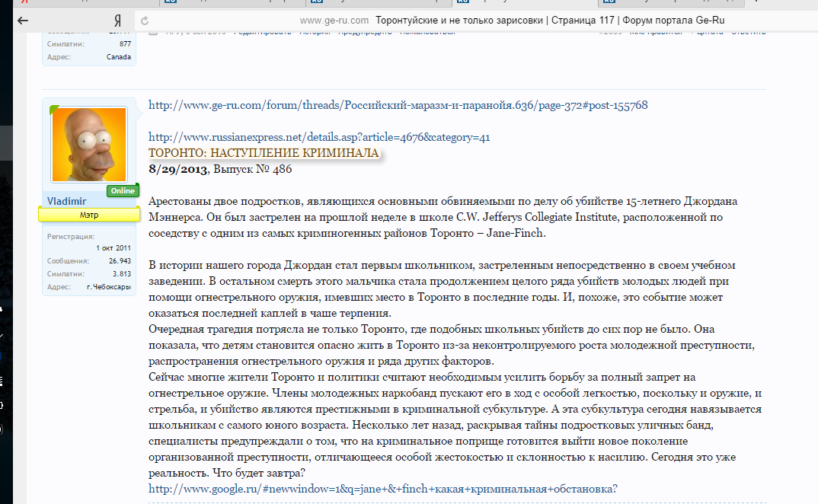Reload the page with the refresh icon

click(x=145, y=21)
